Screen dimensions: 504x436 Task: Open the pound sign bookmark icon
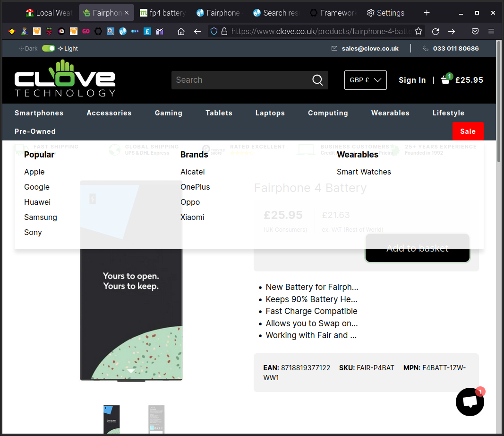coord(147,31)
